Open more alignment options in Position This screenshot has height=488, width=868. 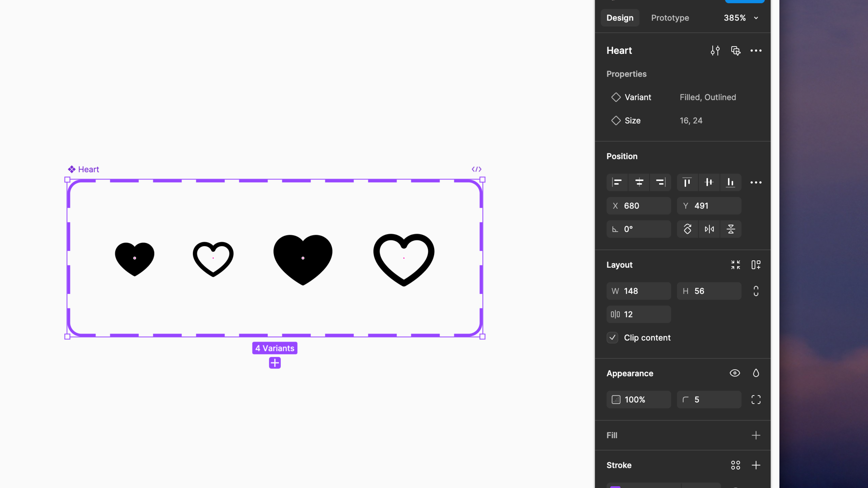[756, 182]
